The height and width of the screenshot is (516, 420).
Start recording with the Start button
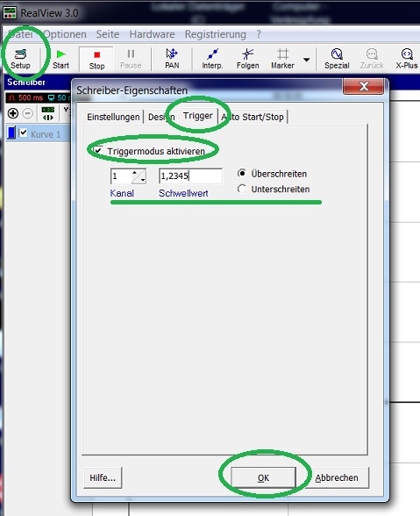(61, 60)
